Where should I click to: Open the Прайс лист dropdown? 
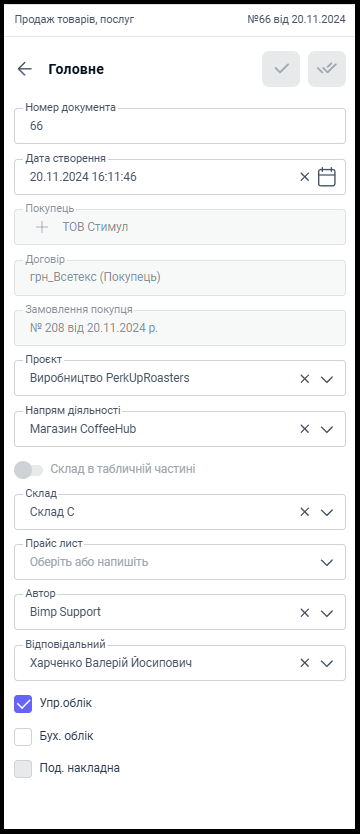pyautogui.click(x=327, y=562)
